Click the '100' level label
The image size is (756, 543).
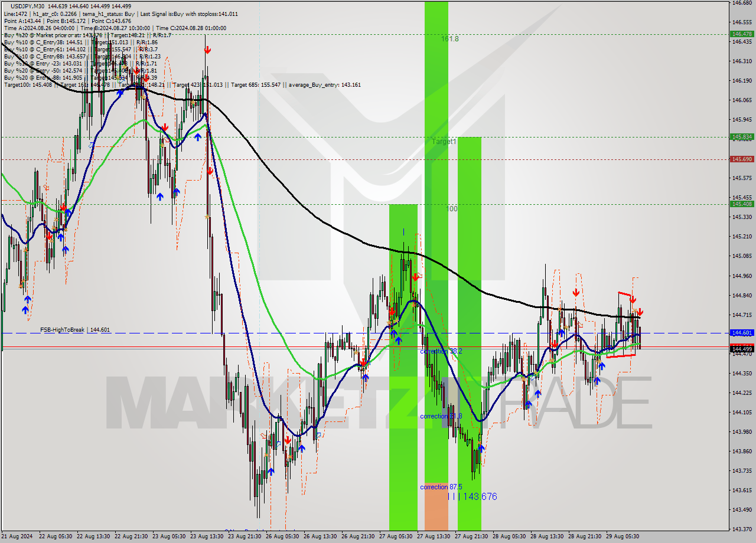(452, 209)
